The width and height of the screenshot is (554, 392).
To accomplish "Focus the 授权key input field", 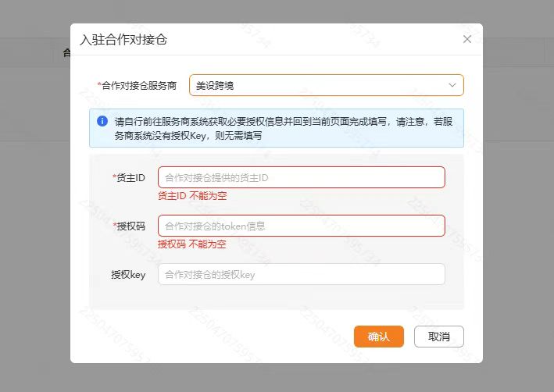I will (x=302, y=274).
